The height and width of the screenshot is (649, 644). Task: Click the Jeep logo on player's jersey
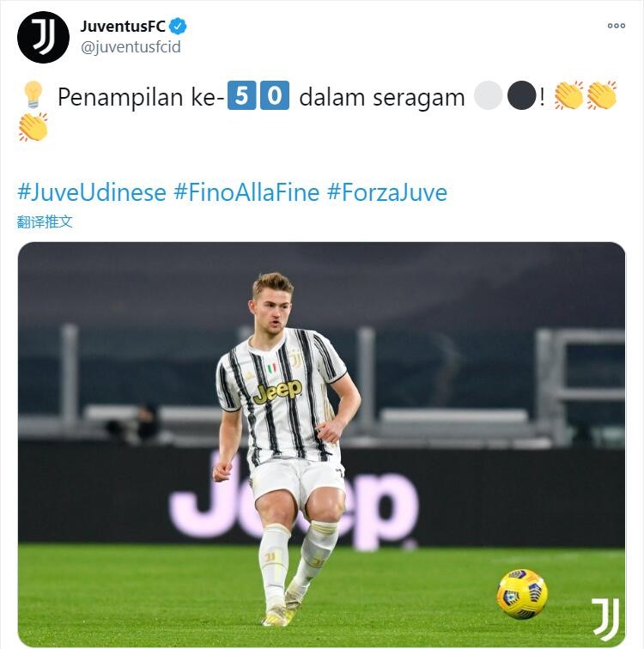pyautogui.click(x=277, y=391)
